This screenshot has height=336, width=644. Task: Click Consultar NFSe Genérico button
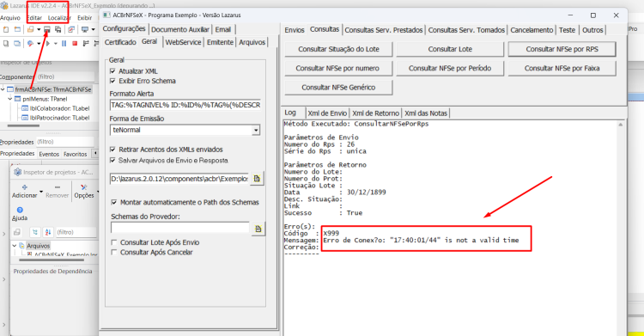point(338,87)
